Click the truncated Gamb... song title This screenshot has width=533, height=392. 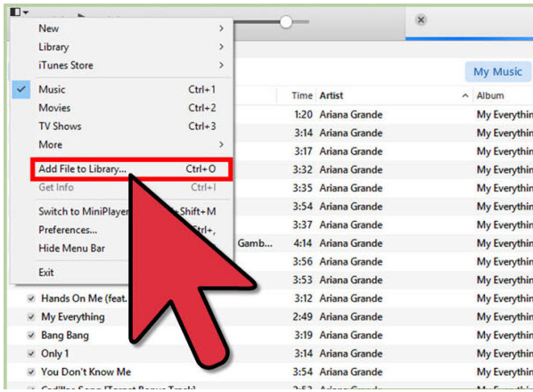[x=255, y=243]
